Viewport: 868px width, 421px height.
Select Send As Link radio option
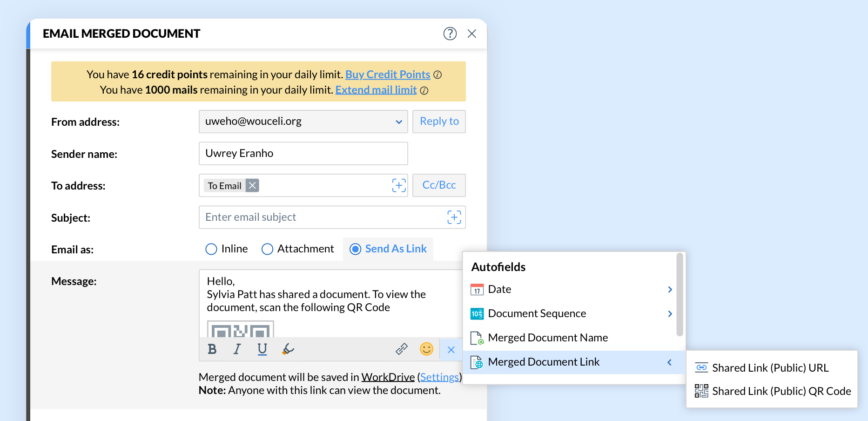pyautogui.click(x=355, y=249)
